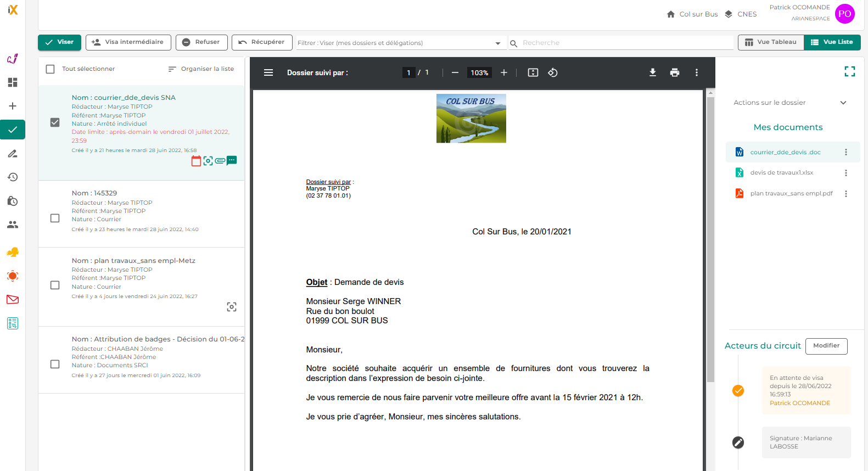Switch to Vue Tableau
This screenshot has width=868, height=471.
click(771, 42)
